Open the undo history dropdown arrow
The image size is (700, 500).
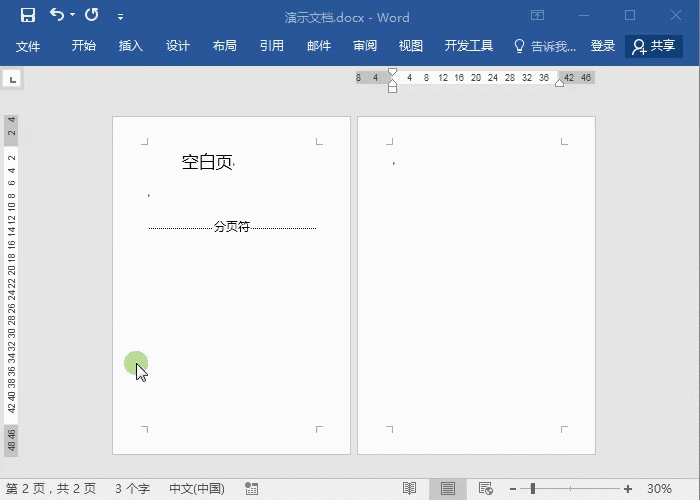click(x=72, y=16)
